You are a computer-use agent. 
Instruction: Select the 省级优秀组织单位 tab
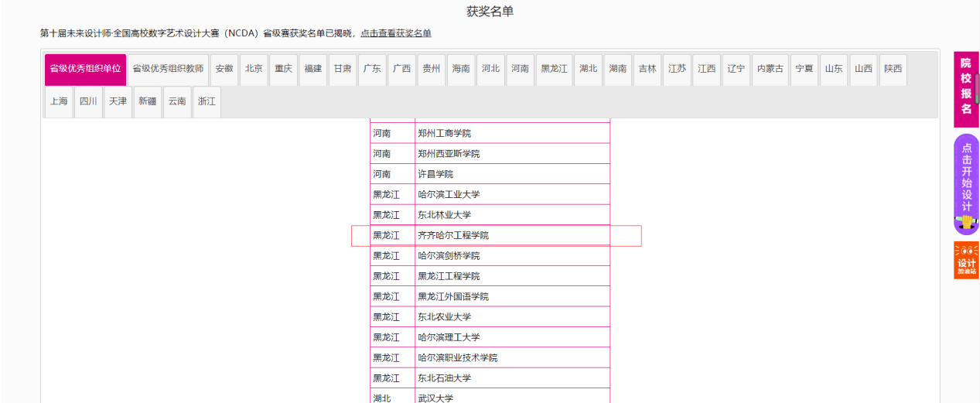(x=85, y=69)
